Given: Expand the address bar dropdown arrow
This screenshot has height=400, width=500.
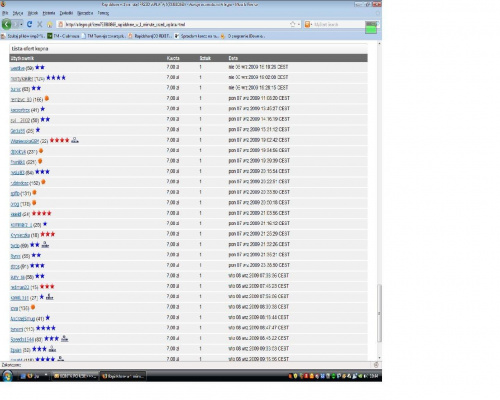Looking at the screenshot, I should (299, 24).
